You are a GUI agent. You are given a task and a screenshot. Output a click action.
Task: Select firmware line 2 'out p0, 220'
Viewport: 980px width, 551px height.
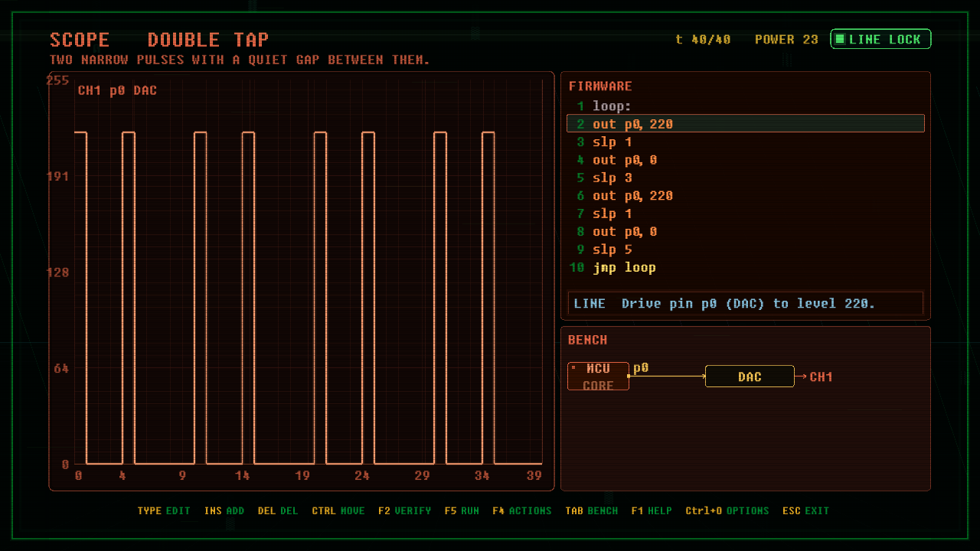[x=746, y=124]
